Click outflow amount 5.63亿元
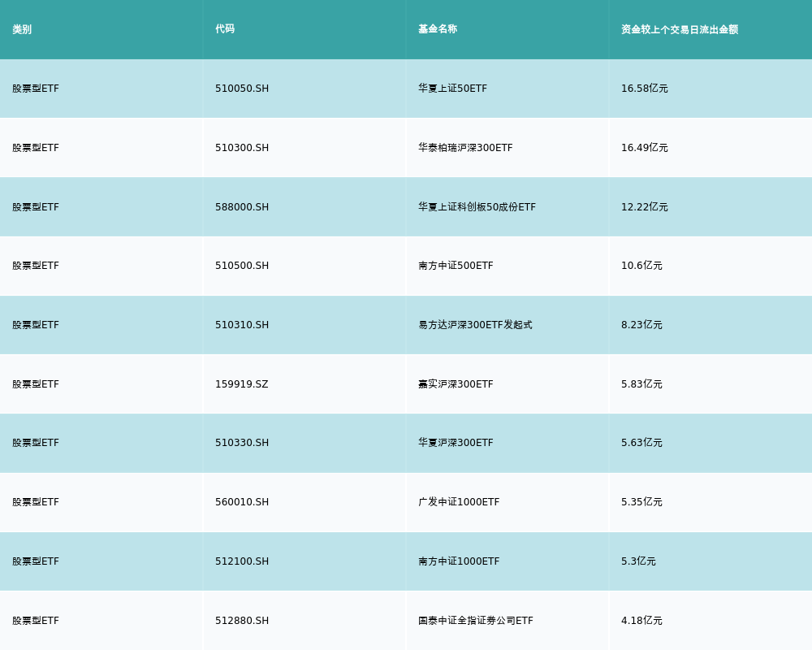 click(641, 443)
